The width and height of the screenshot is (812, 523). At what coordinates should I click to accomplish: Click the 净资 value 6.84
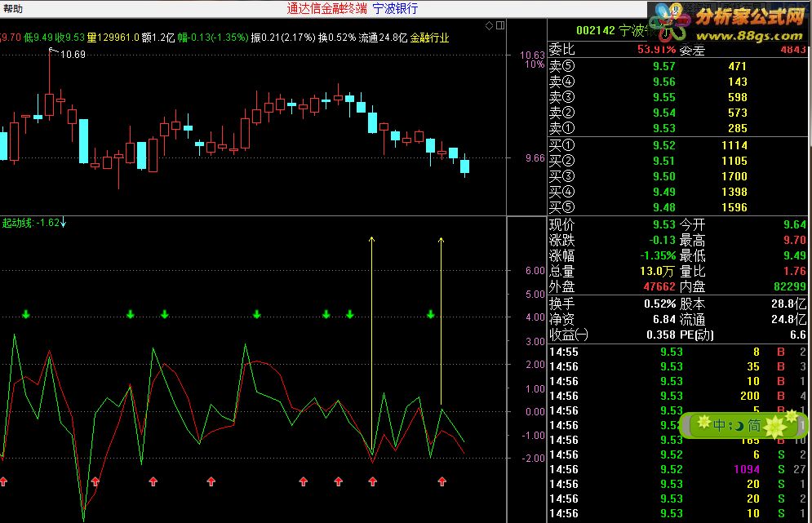[664, 320]
